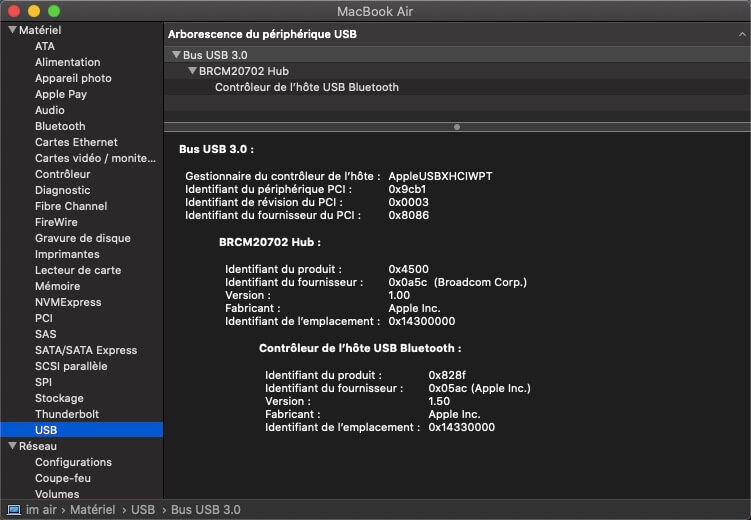751x520 pixels.
Task: Open SCSI parallèle category
Action: (71, 366)
